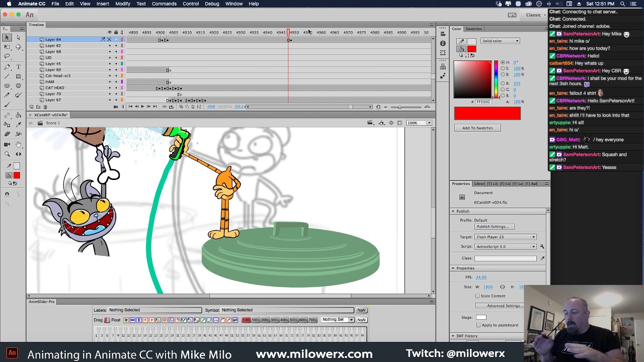Image resolution: width=644 pixels, height=362 pixels.
Task: Select the PolyStar tool
Action: [x=18, y=86]
